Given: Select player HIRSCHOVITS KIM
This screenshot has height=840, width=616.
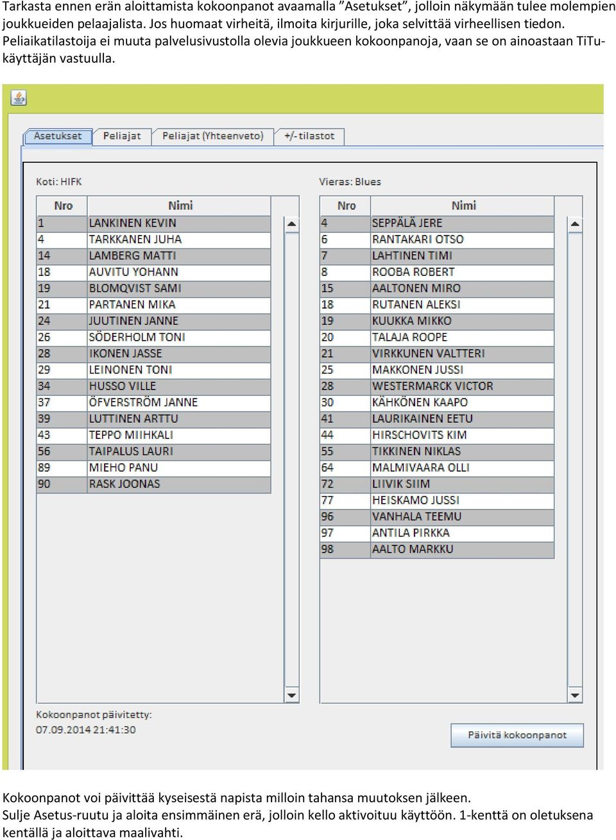Looking at the screenshot, I should 437,435.
